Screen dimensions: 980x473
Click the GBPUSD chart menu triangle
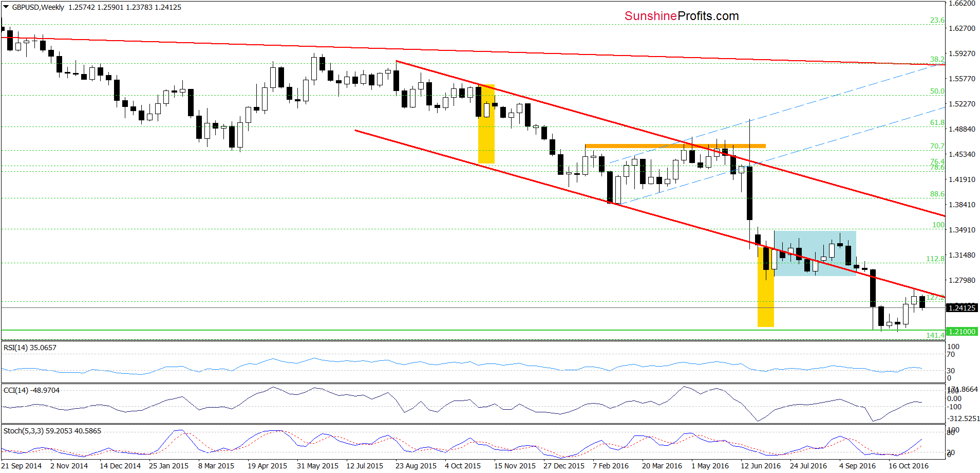[x=6, y=7]
